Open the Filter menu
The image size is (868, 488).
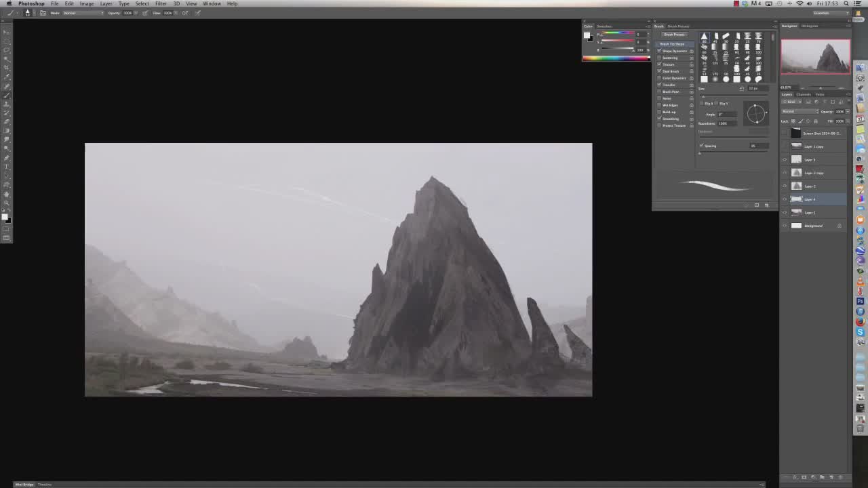(x=161, y=3)
